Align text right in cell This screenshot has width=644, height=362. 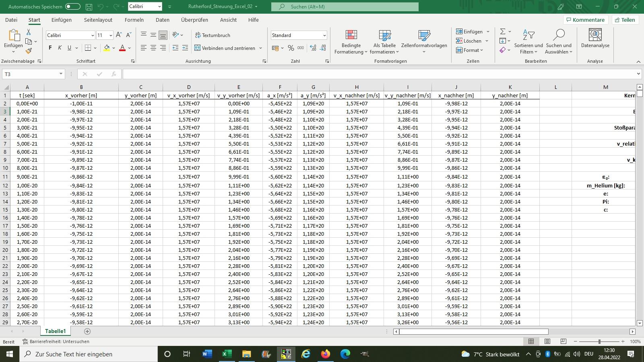163,48
